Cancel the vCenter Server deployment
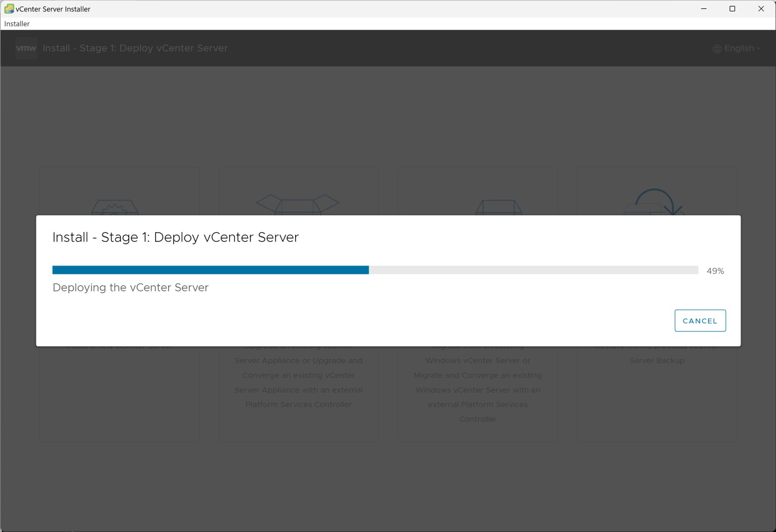Screen dimensions: 776x532 coord(700,321)
